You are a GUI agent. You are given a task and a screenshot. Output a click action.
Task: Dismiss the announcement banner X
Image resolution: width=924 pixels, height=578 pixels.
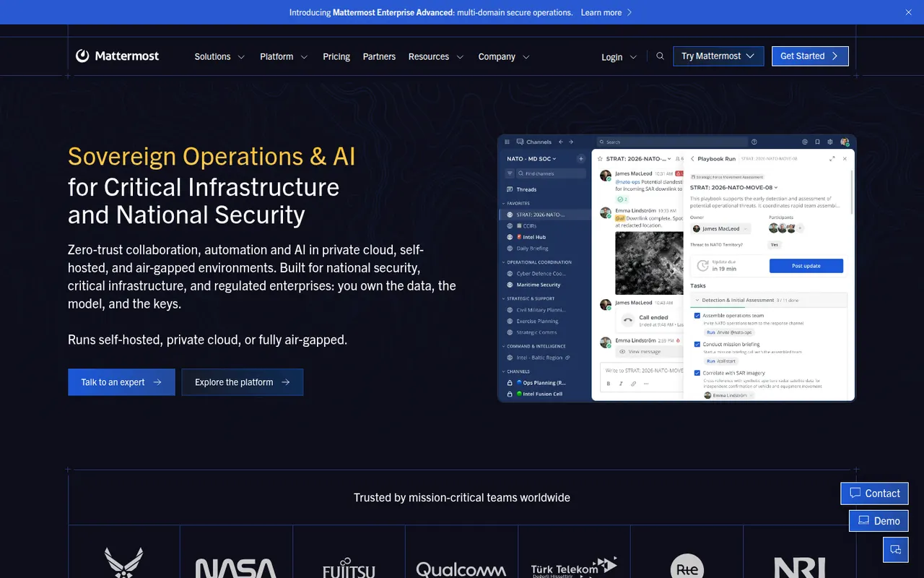pyautogui.click(x=908, y=12)
